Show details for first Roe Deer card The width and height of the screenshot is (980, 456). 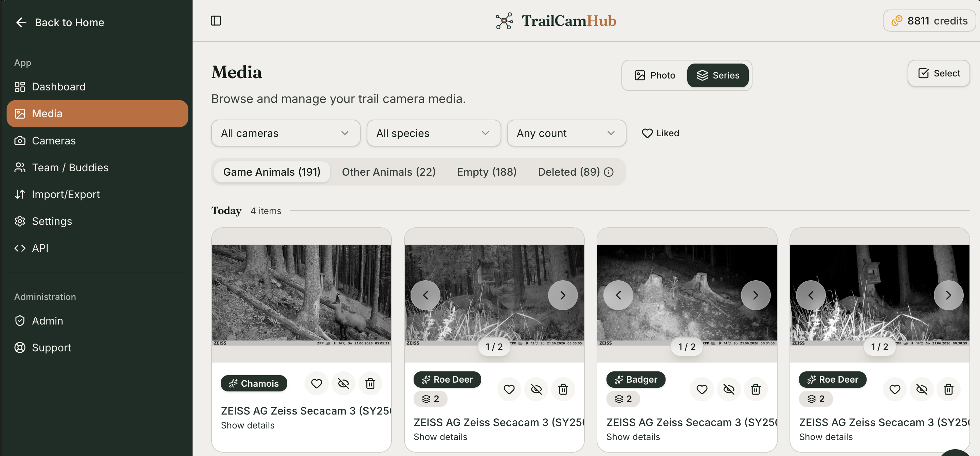tap(440, 437)
